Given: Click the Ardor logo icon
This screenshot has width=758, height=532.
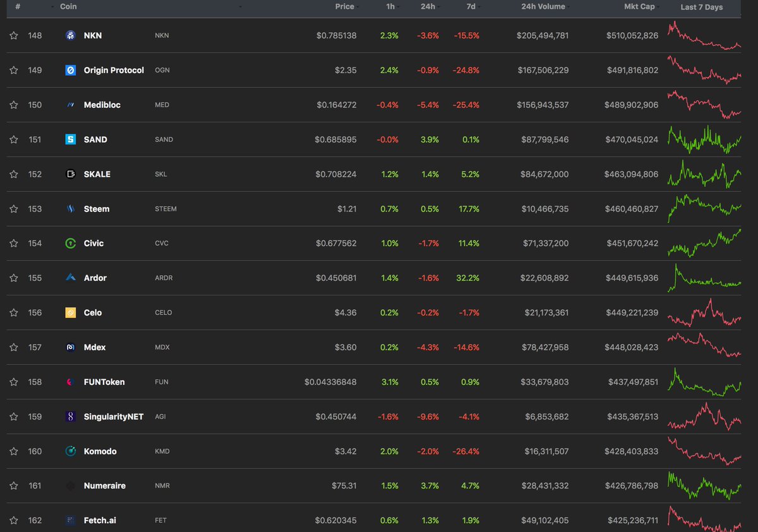Looking at the screenshot, I should tap(71, 278).
